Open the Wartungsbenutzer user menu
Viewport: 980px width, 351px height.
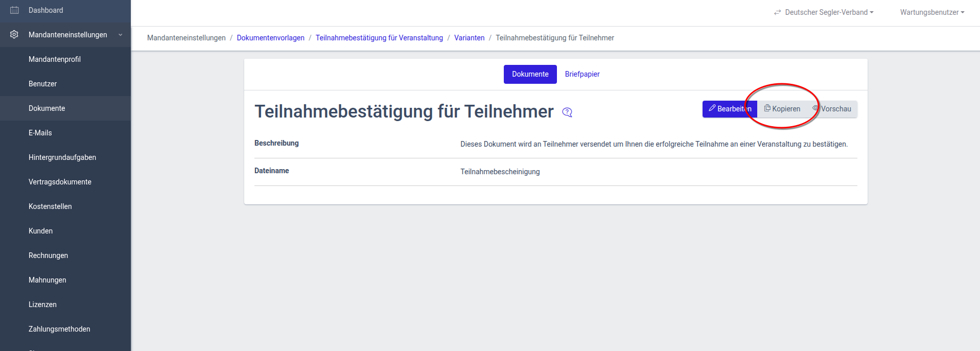[x=932, y=12]
